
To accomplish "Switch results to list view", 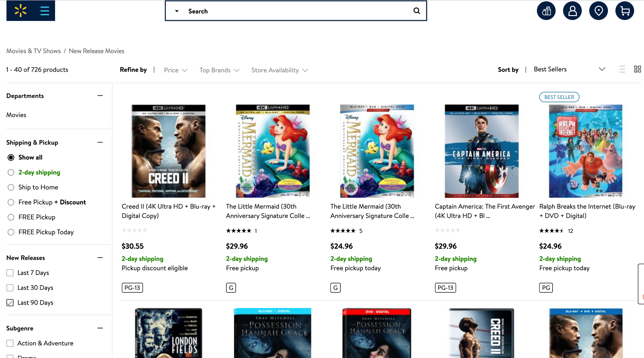I will [622, 69].
